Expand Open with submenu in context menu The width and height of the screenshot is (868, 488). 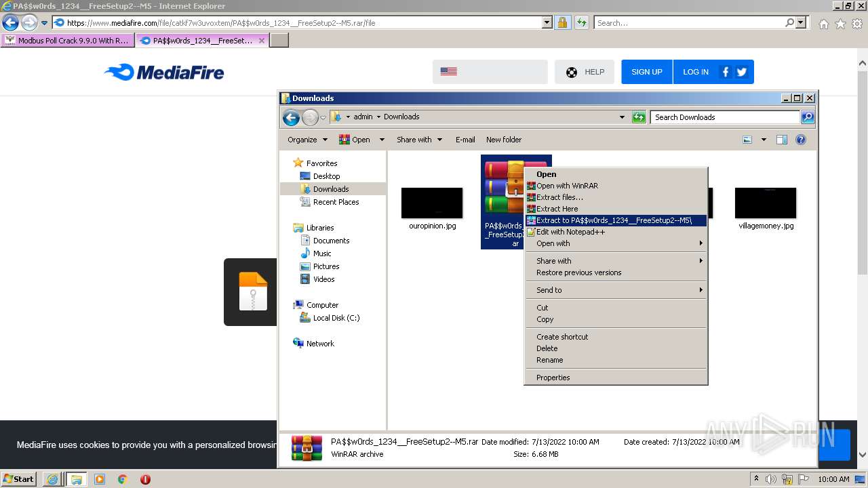click(616, 243)
